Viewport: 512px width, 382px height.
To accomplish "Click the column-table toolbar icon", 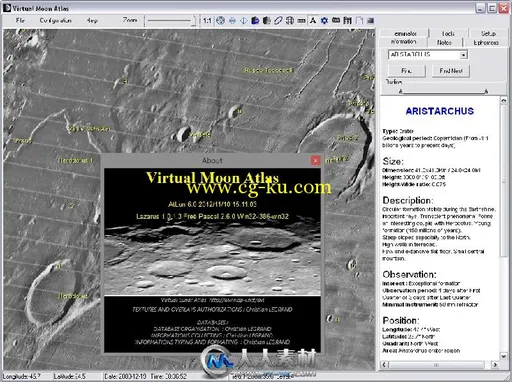I will (x=347, y=21).
